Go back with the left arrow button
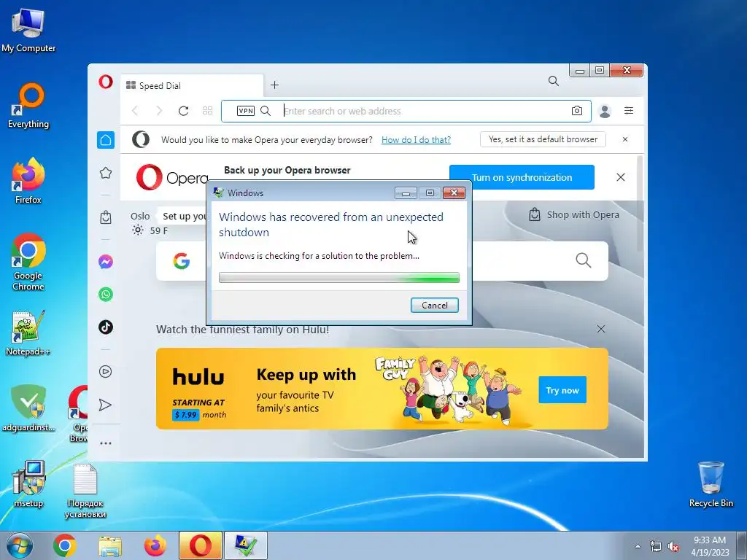 [x=135, y=111]
